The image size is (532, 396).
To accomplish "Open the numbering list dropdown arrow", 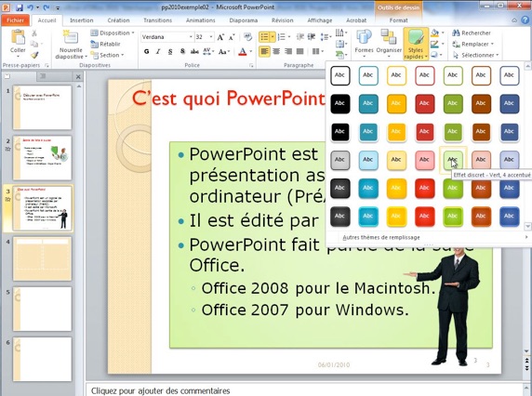I will 289,36.
